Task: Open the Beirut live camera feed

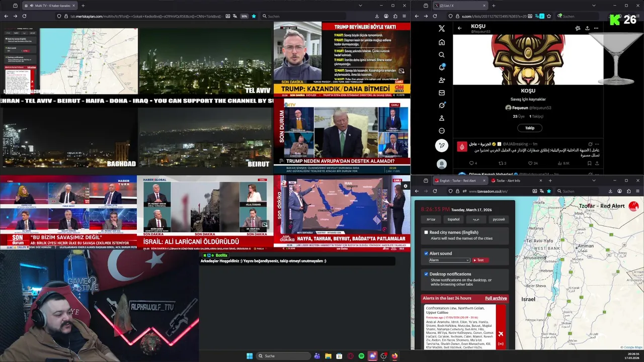Action: click(x=205, y=137)
